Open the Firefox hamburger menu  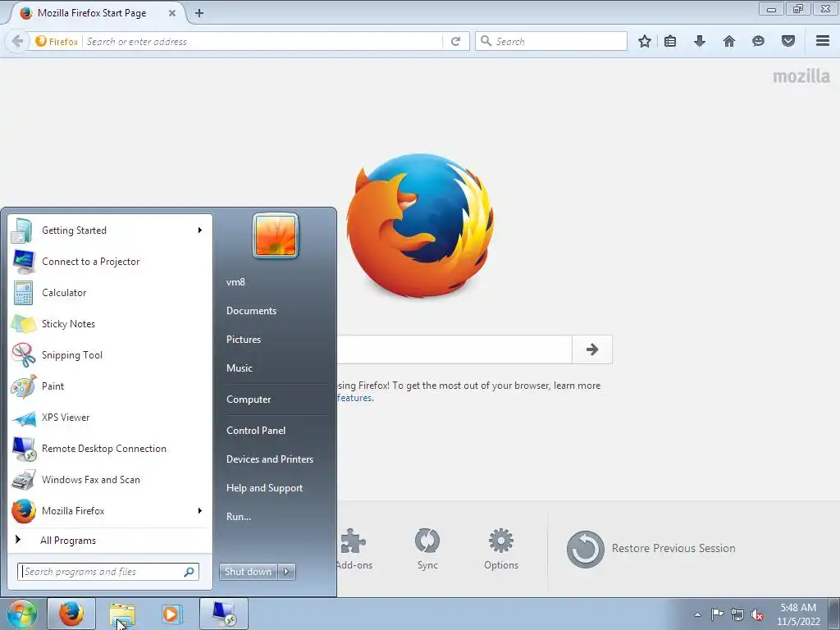pyautogui.click(x=823, y=41)
